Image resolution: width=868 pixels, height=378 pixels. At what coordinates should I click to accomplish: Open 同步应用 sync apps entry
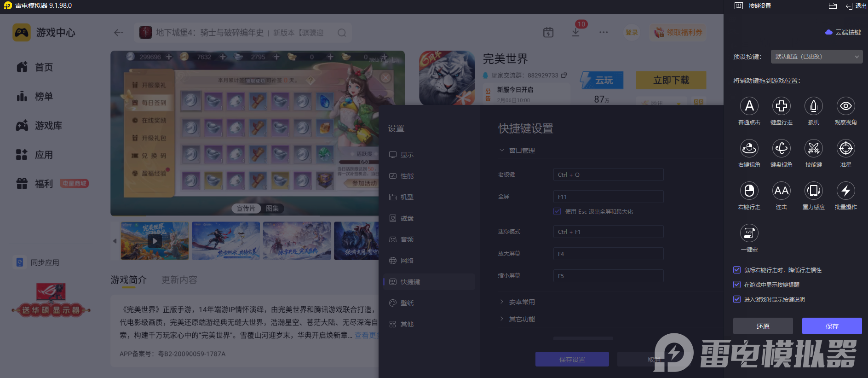[x=36, y=262]
